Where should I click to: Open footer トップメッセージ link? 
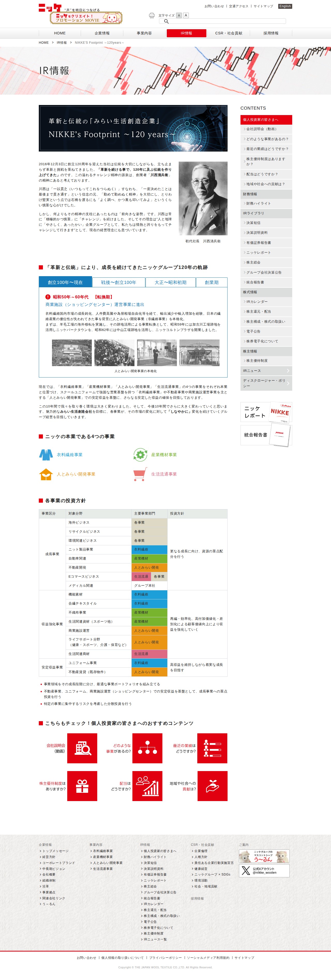pyautogui.click(x=55, y=851)
